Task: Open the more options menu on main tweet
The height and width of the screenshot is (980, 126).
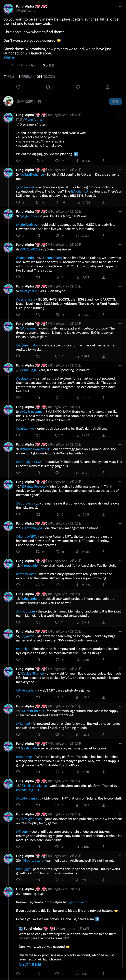Action: point(121,7)
